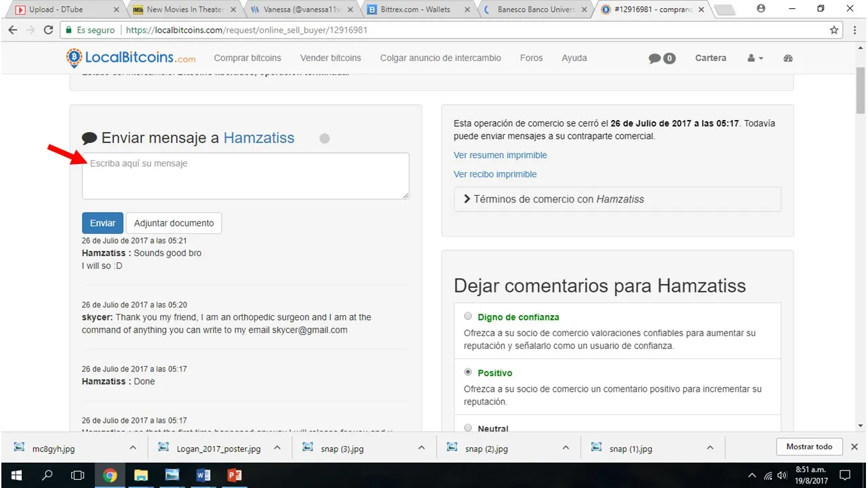
Task: Open the snap (3).jpg download options arrow
Action: [x=421, y=447]
